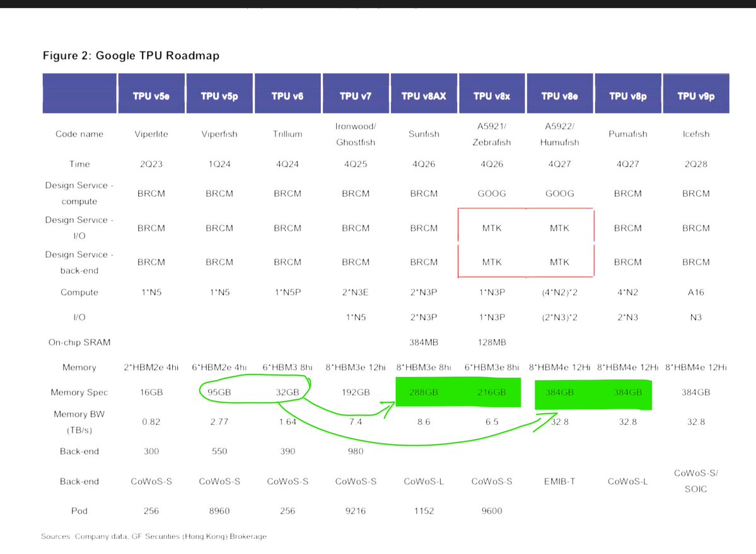Click the "2.77" bandwidth value
This screenshot has height=554, width=756.
point(219,422)
